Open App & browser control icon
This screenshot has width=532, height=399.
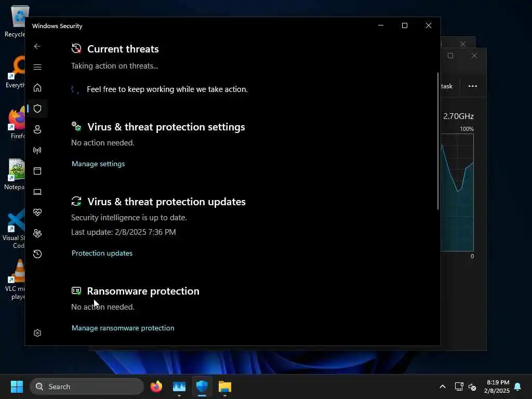pos(37,171)
